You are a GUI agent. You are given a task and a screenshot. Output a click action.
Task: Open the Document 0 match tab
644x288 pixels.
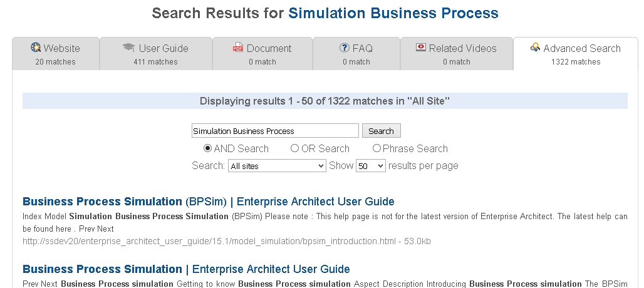coord(262,54)
